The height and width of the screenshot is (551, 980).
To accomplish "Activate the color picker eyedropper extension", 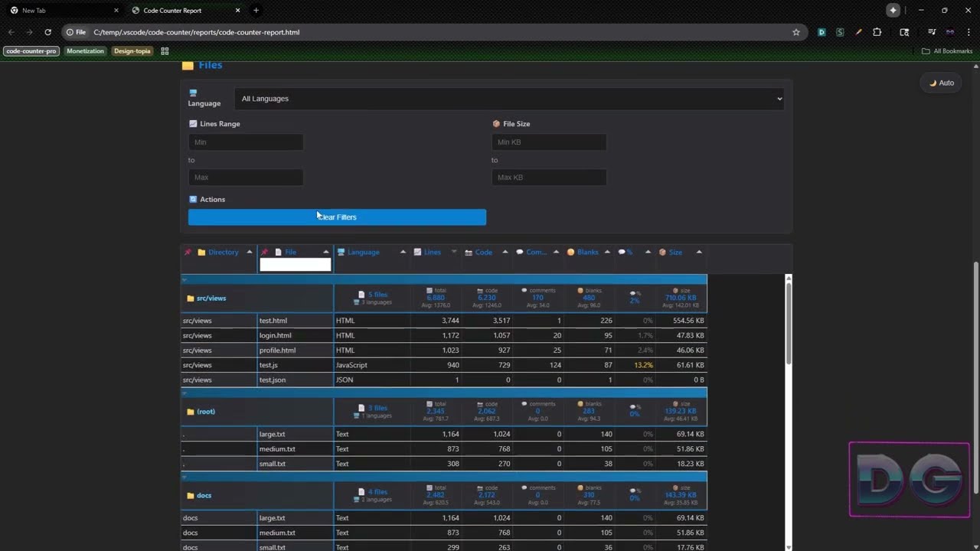I will pyautogui.click(x=858, y=32).
